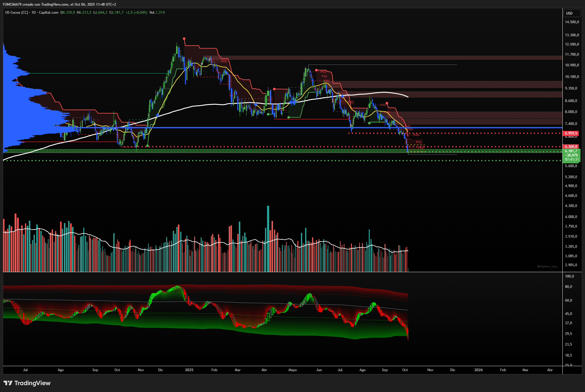Click the 2026 year label on time axis
Image resolution: width=585 pixels, height=392 pixels.
tap(479, 370)
